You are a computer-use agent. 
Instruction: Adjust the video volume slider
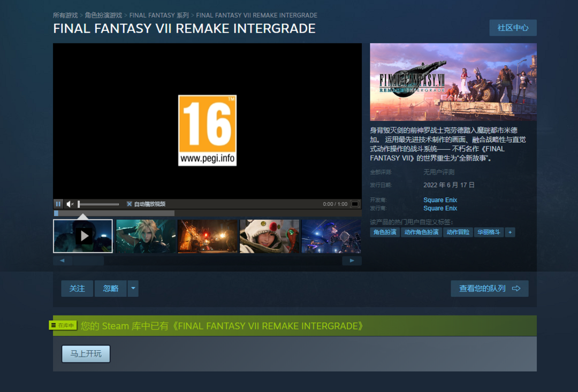pos(98,204)
